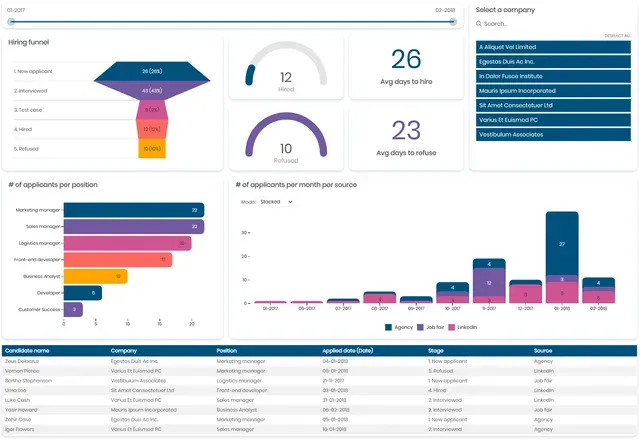Toggle company Mauris Ipsum Incorporated in filter

pyautogui.click(x=553, y=91)
